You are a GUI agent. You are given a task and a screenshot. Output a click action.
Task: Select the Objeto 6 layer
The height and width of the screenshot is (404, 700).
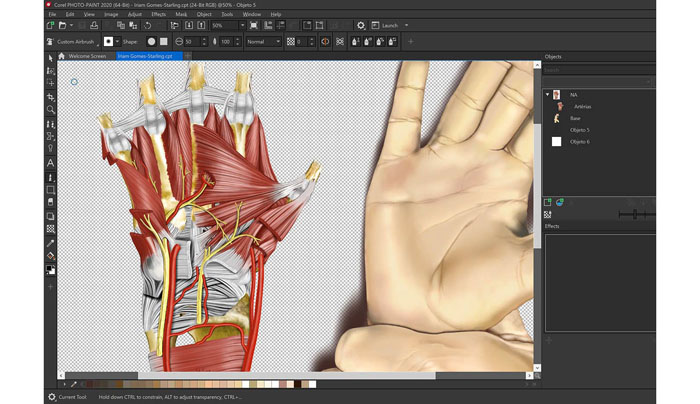[x=580, y=142]
